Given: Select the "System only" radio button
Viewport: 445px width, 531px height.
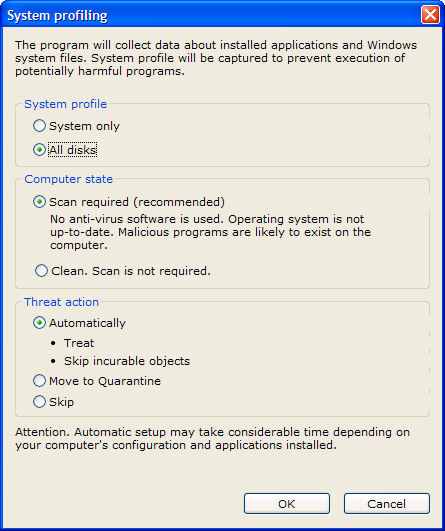Looking at the screenshot, I should [x=39, y=126].
